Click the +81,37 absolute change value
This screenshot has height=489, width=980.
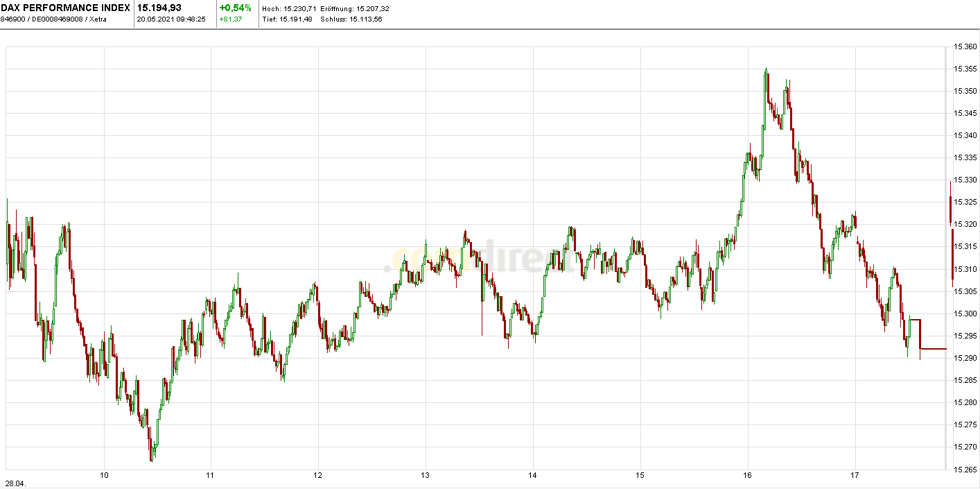[229, 18]
